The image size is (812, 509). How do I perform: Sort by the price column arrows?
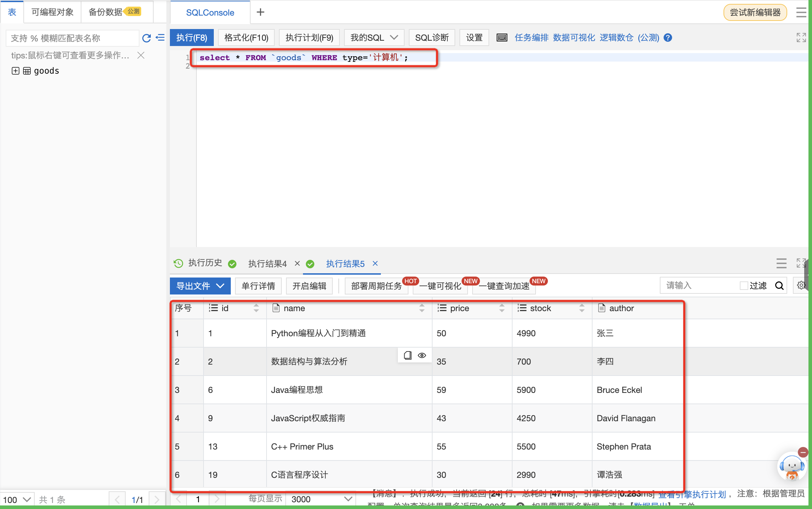[502, 308]
